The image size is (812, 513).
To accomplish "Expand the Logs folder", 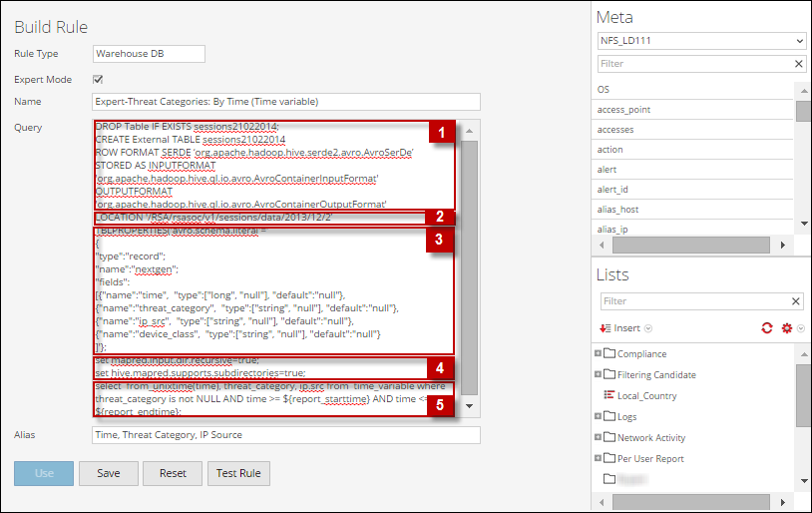I will point(598,416).
